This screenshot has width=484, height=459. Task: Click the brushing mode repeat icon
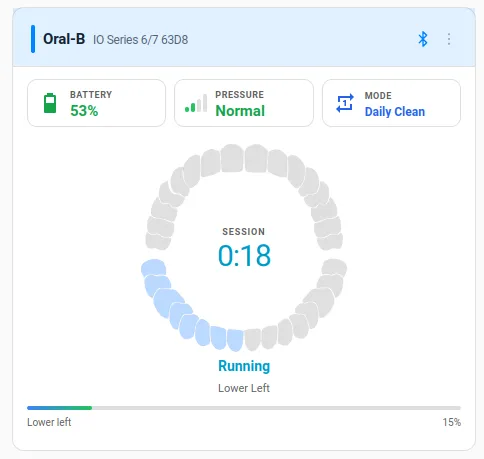click(x=345, y=103)
